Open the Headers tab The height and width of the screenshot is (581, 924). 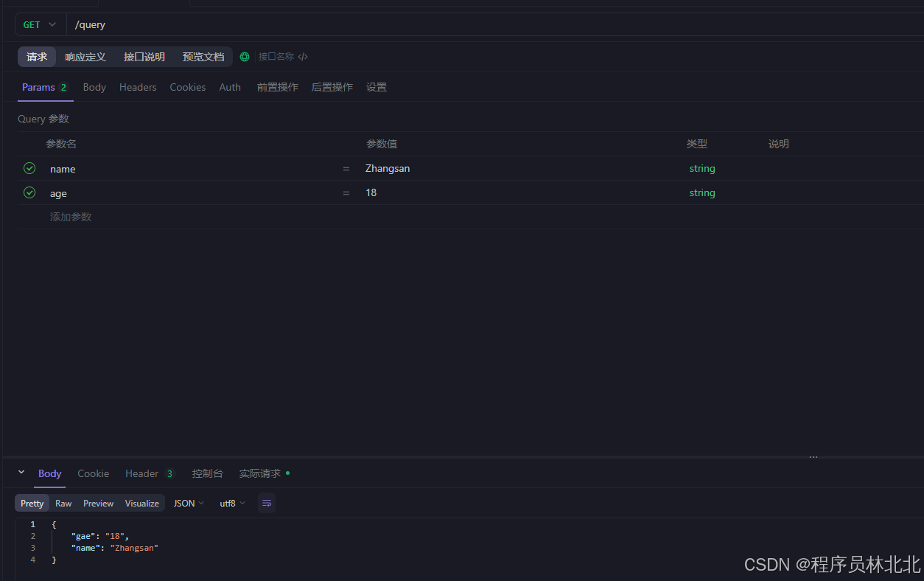pos(138,87)
